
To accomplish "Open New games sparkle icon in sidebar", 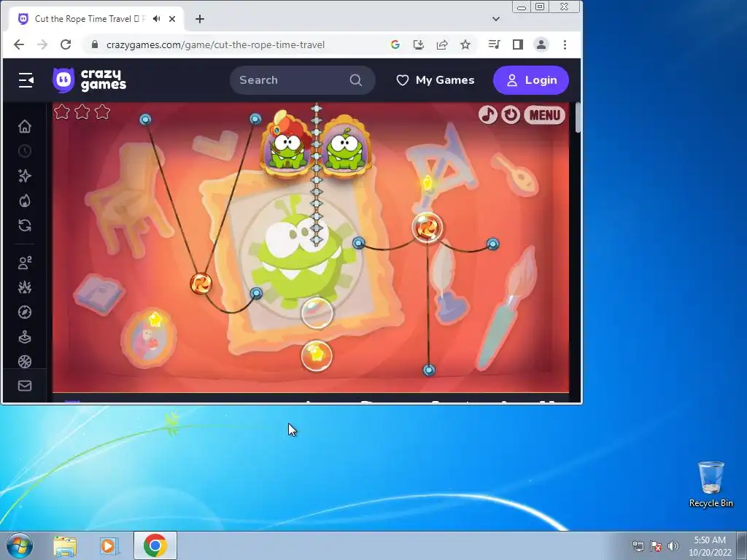I will 25,176.
